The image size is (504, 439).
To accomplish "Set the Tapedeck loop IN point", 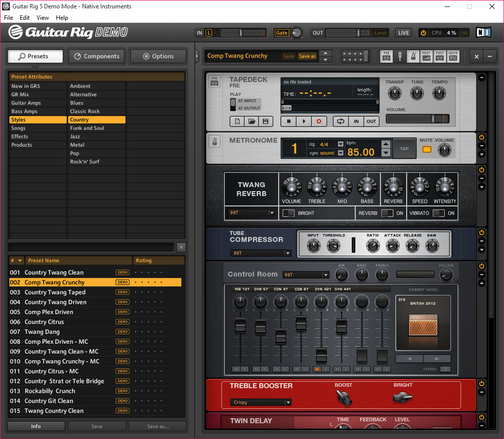I will tap(356, 121).
